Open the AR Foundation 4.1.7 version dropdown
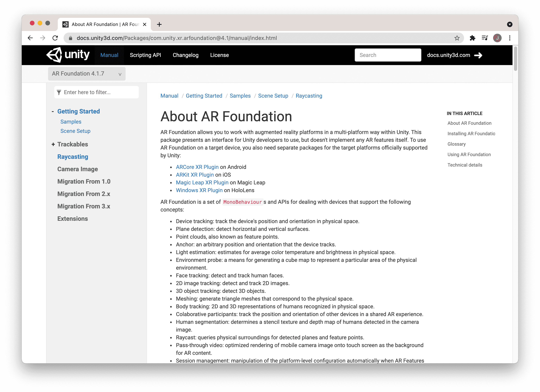Viewport: 540px width, 392px height. pyautogui.click(x=87, y=74)
